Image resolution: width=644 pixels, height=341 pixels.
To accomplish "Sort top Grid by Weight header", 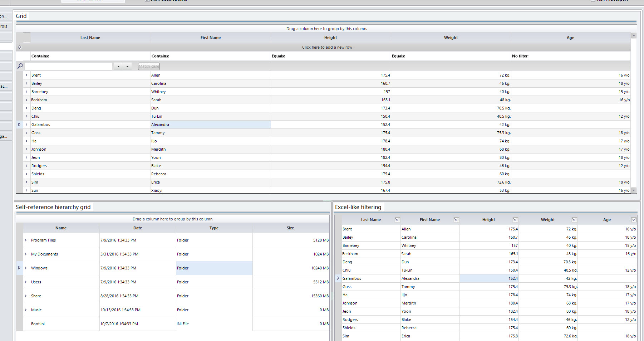I will [451, 38].
